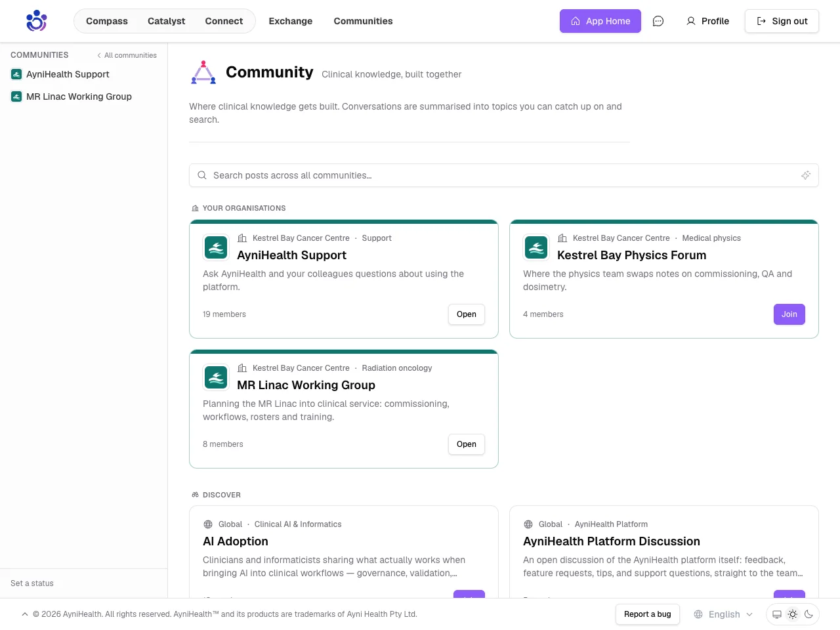
Task: Click the '8 members' text
Action: pyautogui.click(x=223, y=444)
